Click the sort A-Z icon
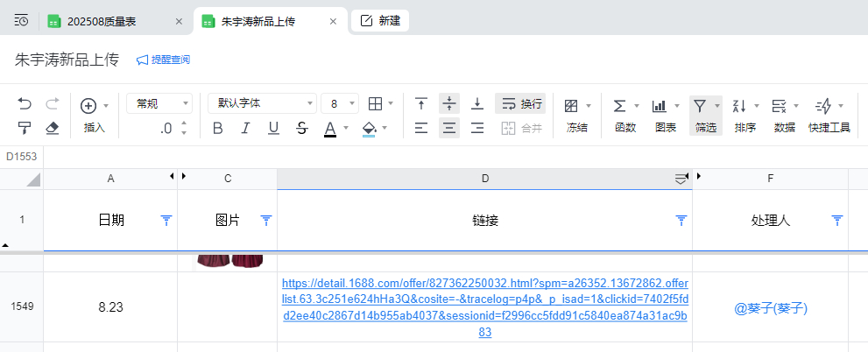The width and height of the screenshot is (868, 352). [x=738, y=106]
